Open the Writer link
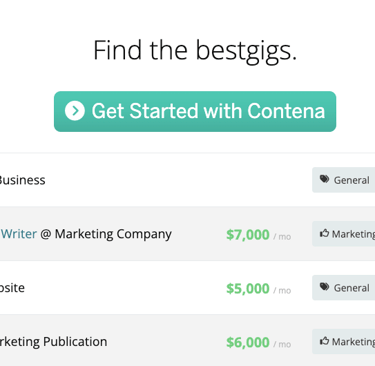375x366 pixels. click(x=19, y=234)
